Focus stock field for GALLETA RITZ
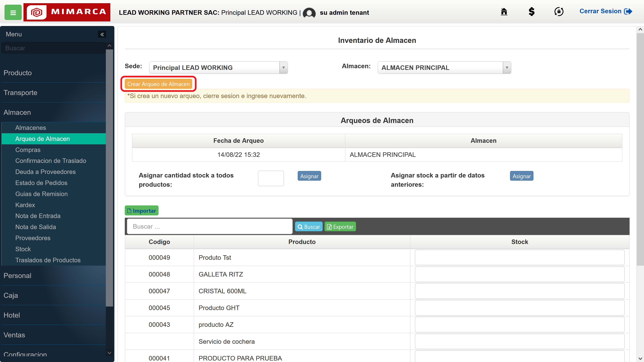This screenshot has height=362, width=644. tap(520, 274)
